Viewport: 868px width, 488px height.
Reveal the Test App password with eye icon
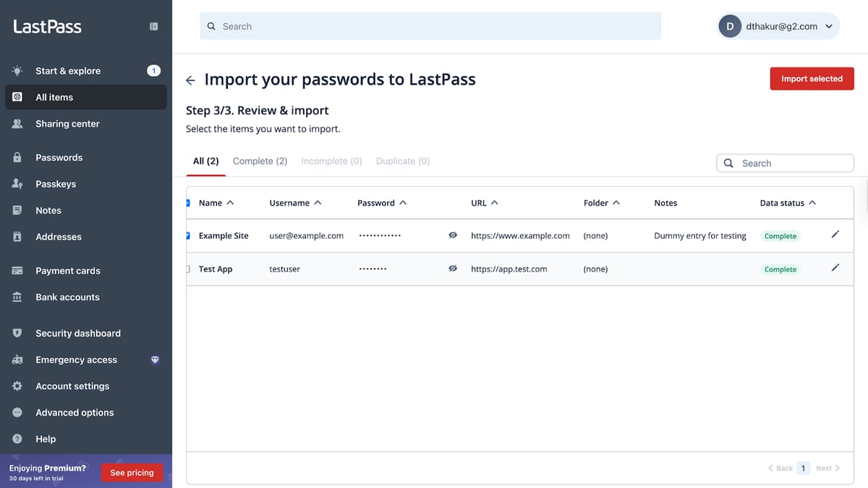coord(453,269)
